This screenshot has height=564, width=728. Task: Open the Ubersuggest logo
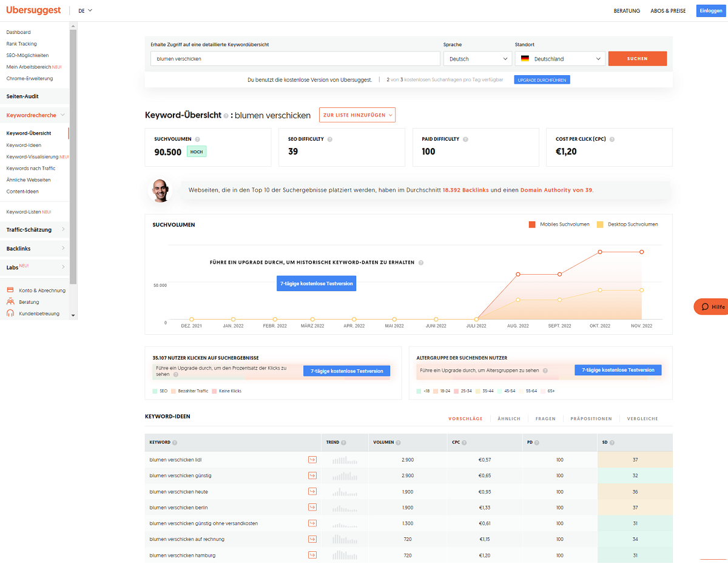(x=34, y=10)
